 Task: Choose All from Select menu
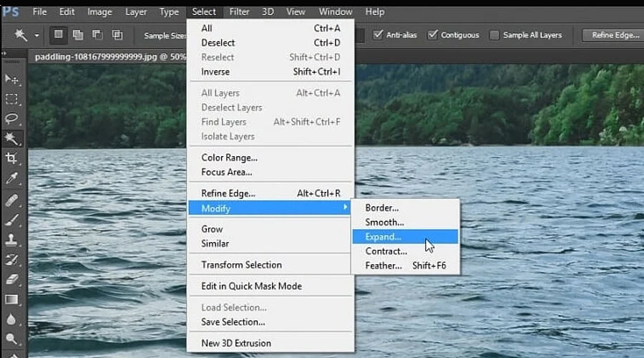(x=270, y=29)
